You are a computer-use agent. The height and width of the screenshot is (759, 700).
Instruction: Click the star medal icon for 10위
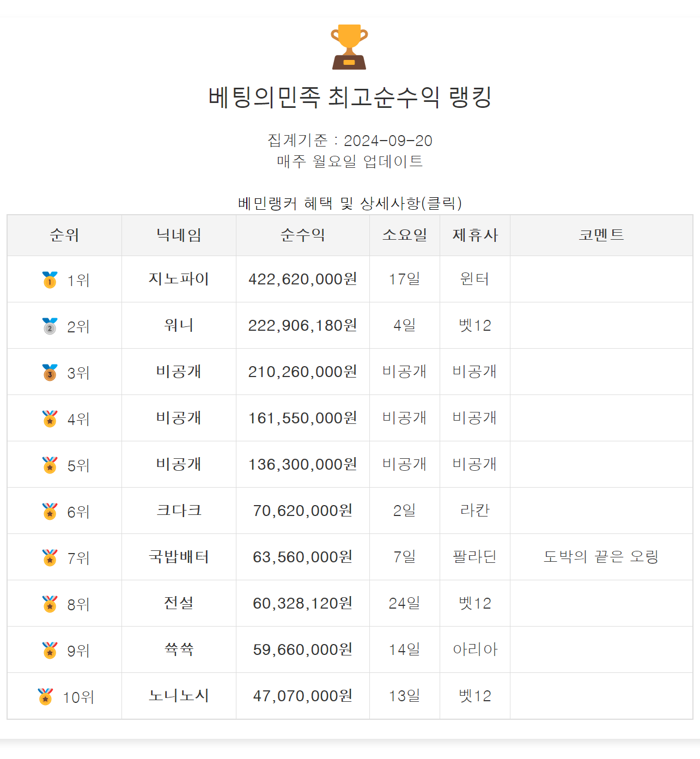[x=45, y=697]
